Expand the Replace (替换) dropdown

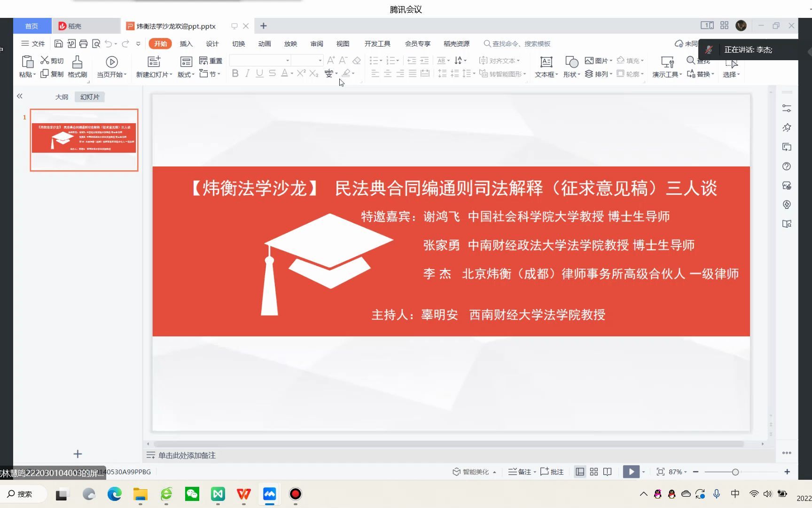701,74
